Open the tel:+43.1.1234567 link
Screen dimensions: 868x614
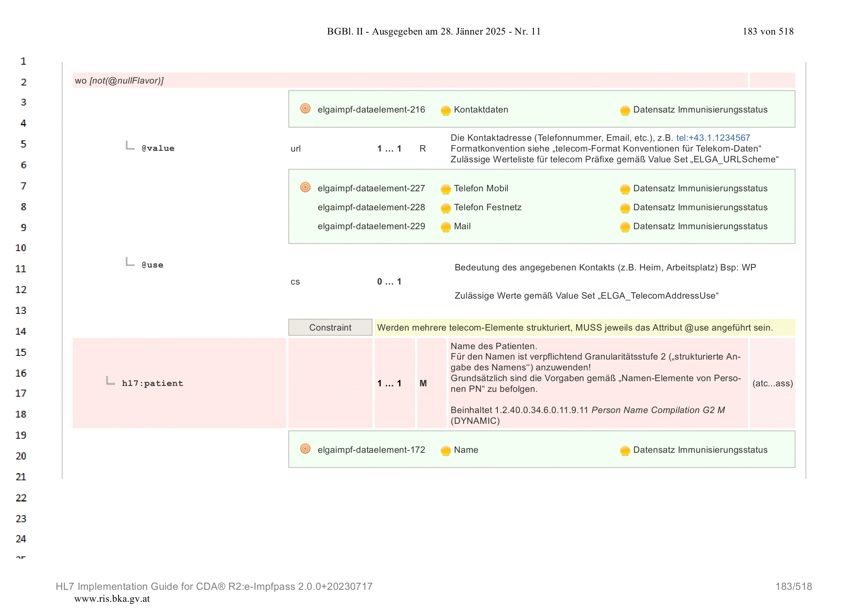(713, 138)
